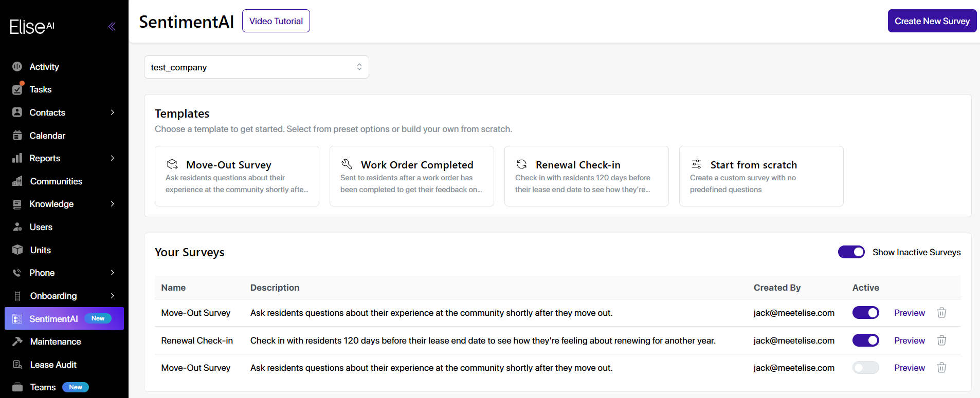Click the Start from scratch sliders icon
The width and height of the screenshot is (980, 398).
(x=697, y=164)
